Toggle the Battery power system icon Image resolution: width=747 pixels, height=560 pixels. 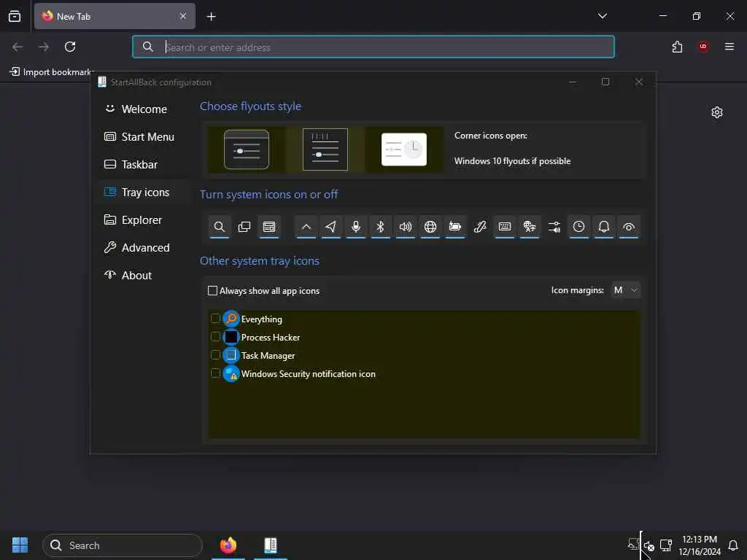point(455,227)
